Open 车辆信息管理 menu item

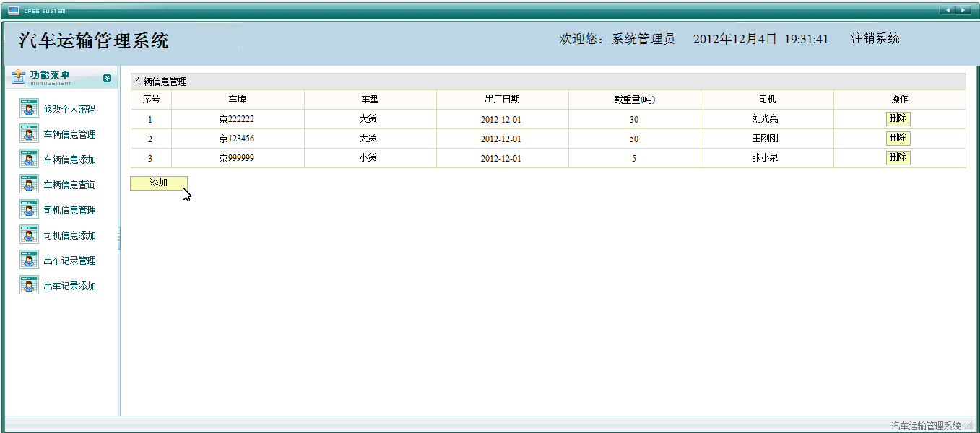point(69,134)
